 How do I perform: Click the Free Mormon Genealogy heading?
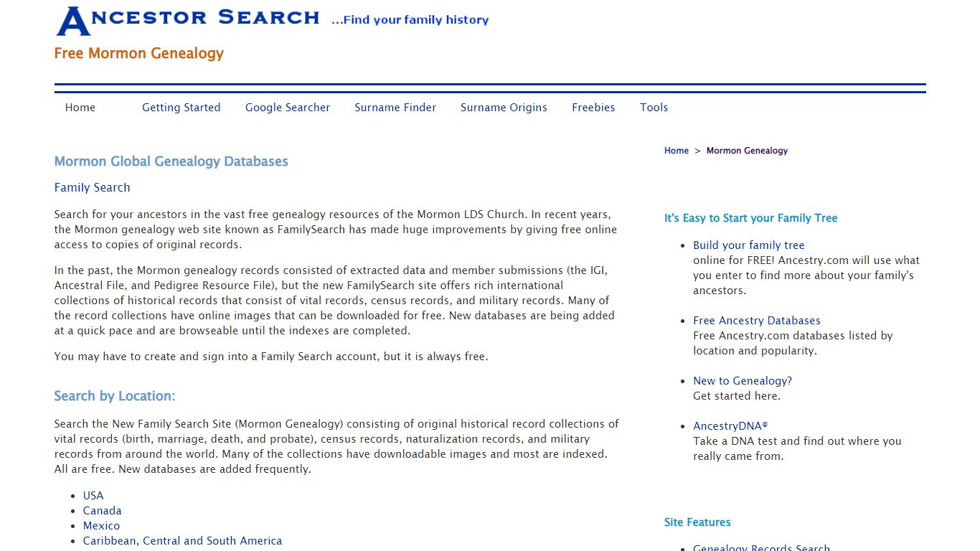pos(139,53)
